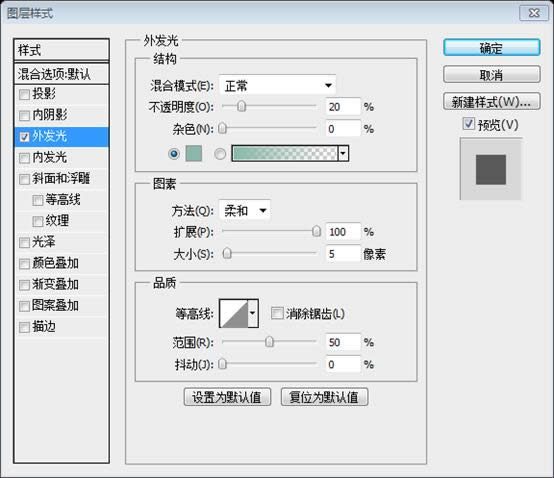Expand the gradient picker dropdown arrow

tap(343, 153)
